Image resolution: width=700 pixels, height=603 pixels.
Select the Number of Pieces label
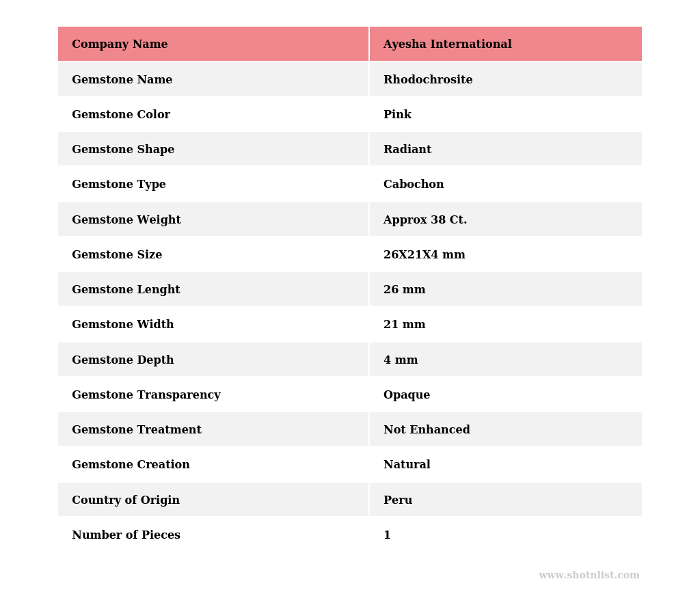(126, 535)
